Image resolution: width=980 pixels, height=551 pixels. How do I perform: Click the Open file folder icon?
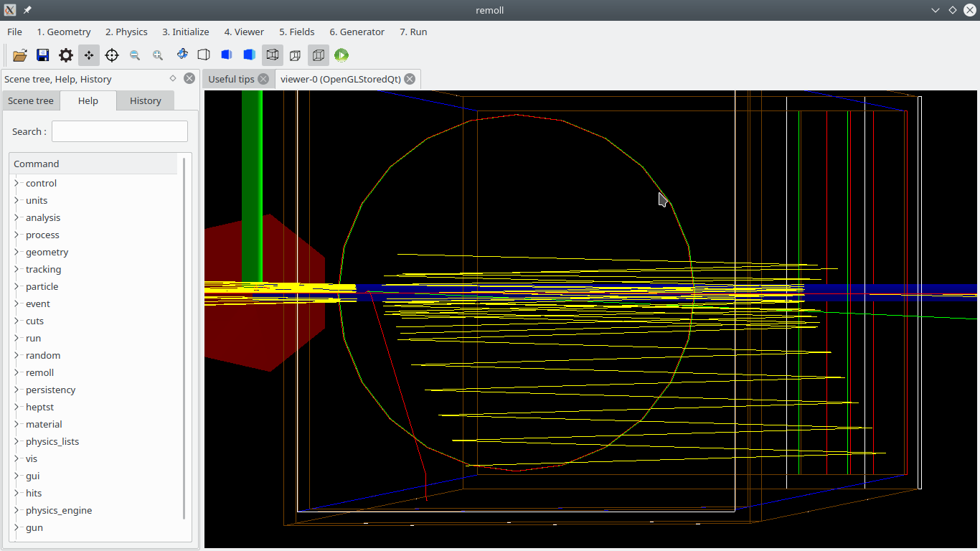[x=20, y=55]
